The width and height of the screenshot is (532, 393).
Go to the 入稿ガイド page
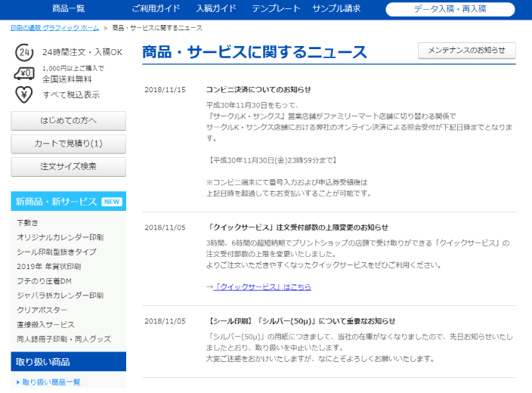pos(215,8)
